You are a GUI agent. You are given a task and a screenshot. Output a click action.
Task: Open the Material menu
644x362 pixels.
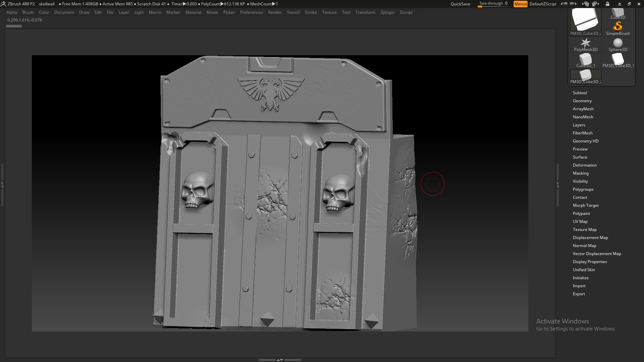(x=193, y=12)
